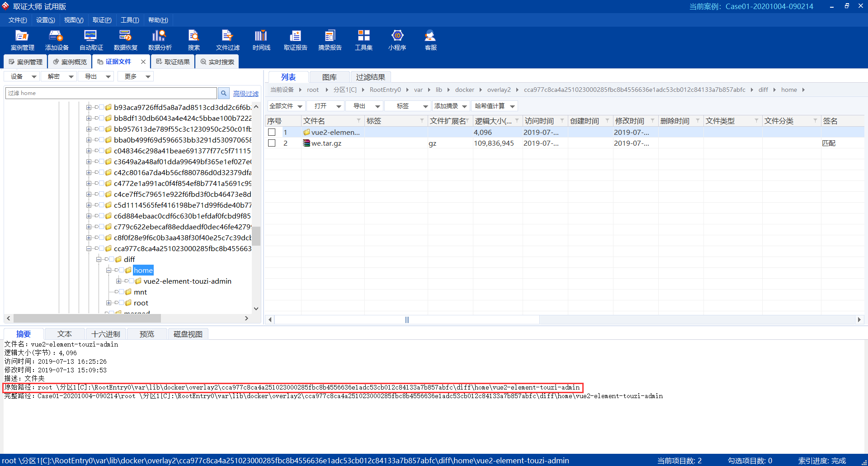The image size is (868, 466).
Task: Open the 数据恢复 tool
Action: coord(125,40)
